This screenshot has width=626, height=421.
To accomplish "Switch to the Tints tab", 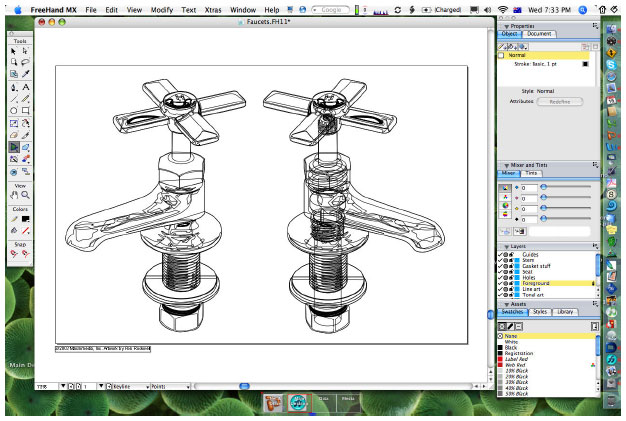I will pyautogui.click(x=531, y=173).
